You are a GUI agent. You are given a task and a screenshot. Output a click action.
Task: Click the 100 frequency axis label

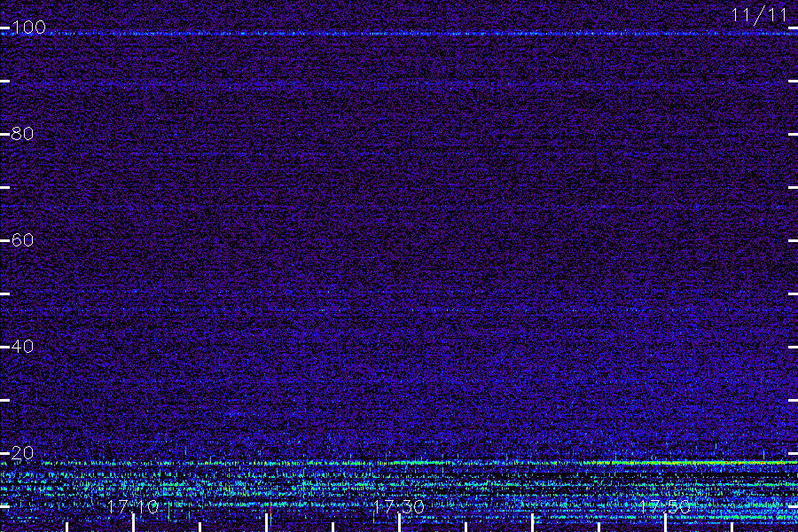click(x=28, y=27)
